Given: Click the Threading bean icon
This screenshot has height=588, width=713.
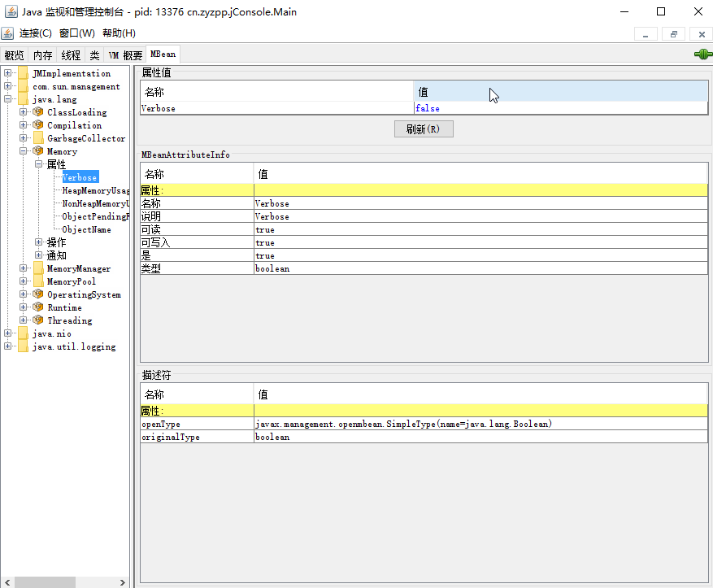Looking at the screenshot, I should [x=38, y=320].
